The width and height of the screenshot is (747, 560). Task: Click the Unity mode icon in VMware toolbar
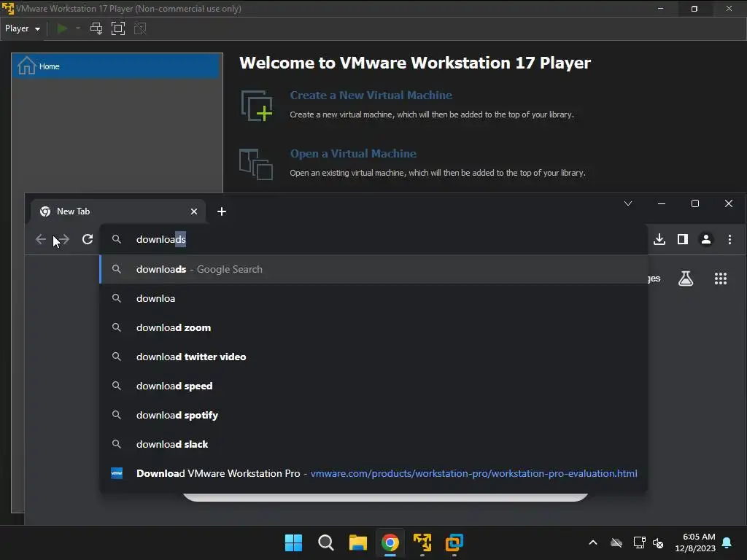140,28
